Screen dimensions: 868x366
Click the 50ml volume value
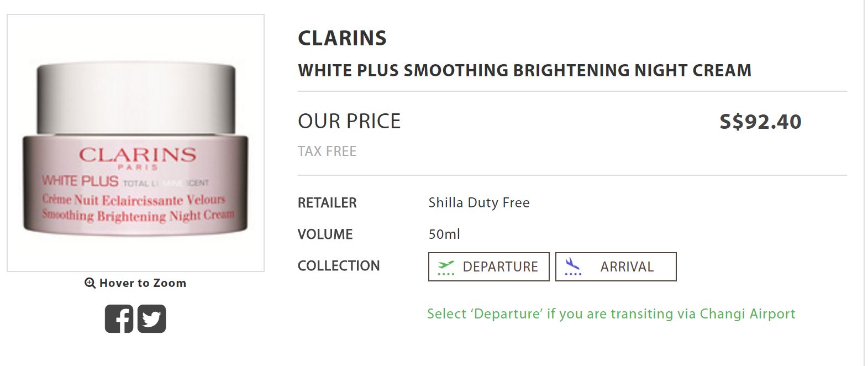click(444, 234)
